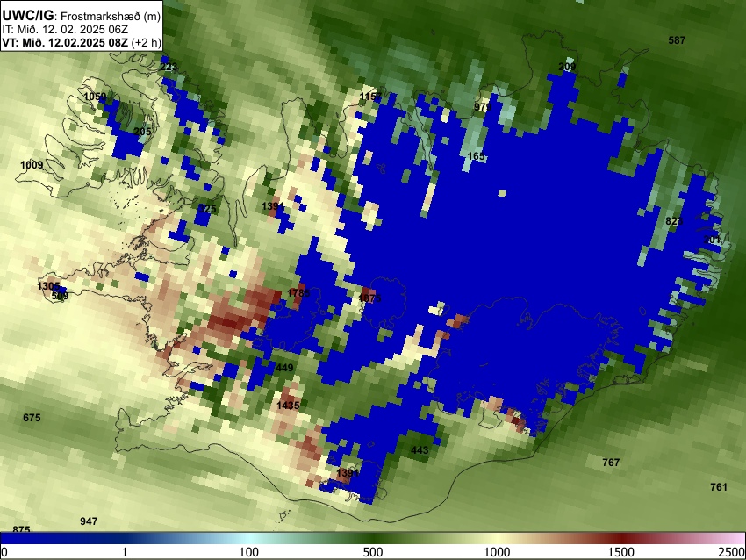This screenshot has height=560, width=746.
Task: Click the map value 201
Action: tap(712, 240)
